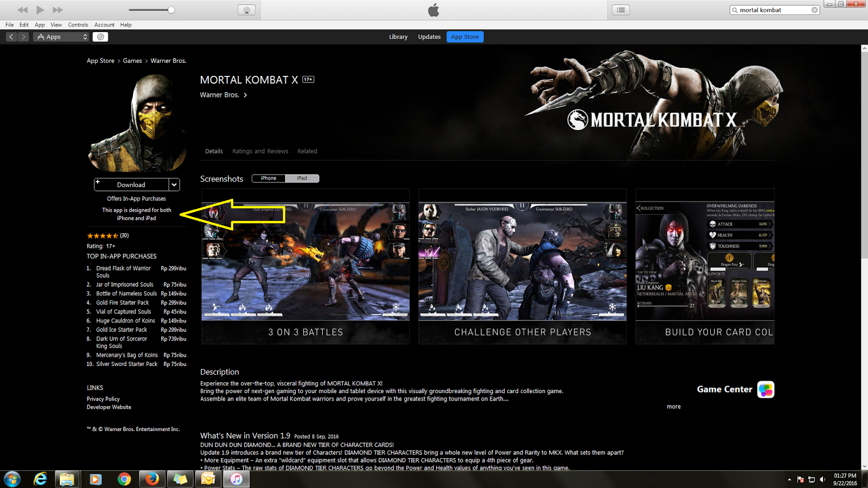This screenshot has height=488, width=868.
Task: Open the Controls menu
Action: tap(78, 25)
